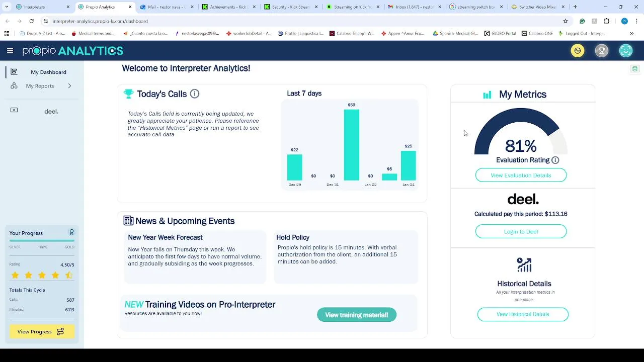This screenshot has width=644, height=362.
Task: Click the Today's Calls info icon
Action: coord(195,94)
